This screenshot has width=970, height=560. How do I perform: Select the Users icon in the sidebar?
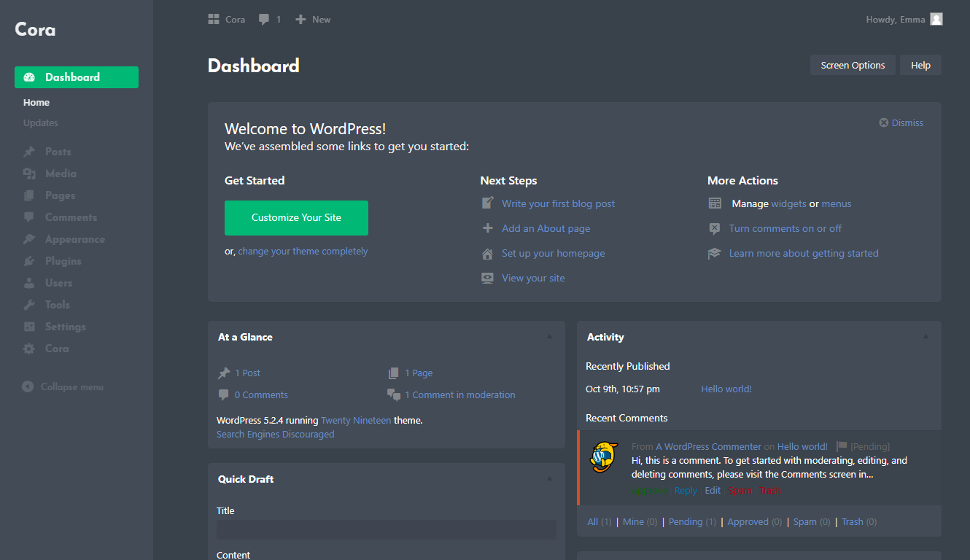29,283
